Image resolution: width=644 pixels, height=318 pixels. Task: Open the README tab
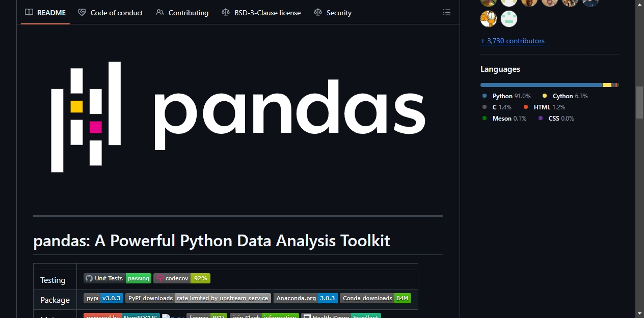click(x=45, y=13)
